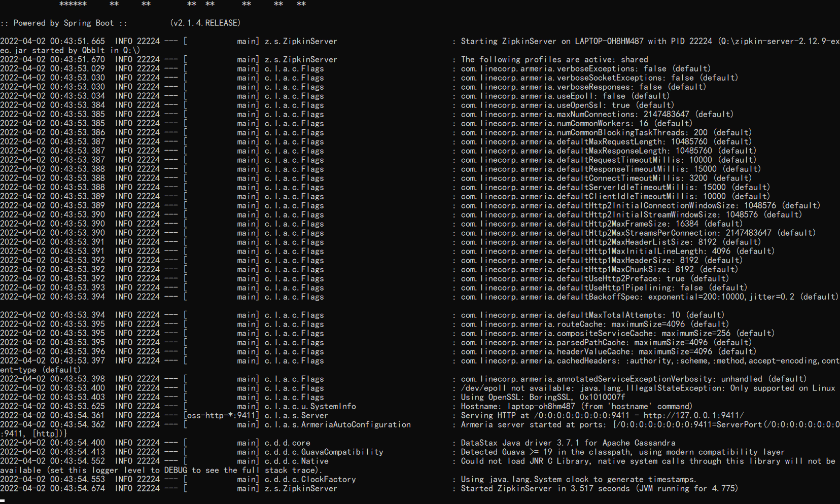
Task: Click 'The following profiles are active: shared'
Action: [554, 59]
